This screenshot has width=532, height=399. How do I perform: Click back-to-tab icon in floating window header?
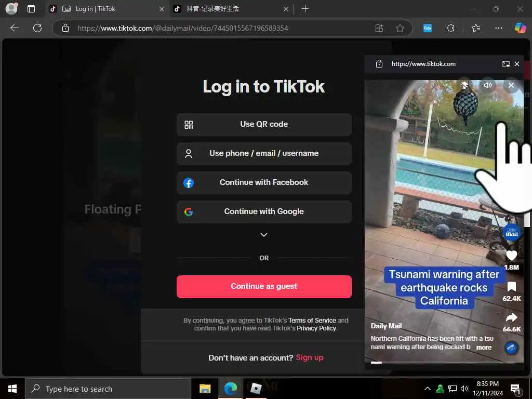506,64
